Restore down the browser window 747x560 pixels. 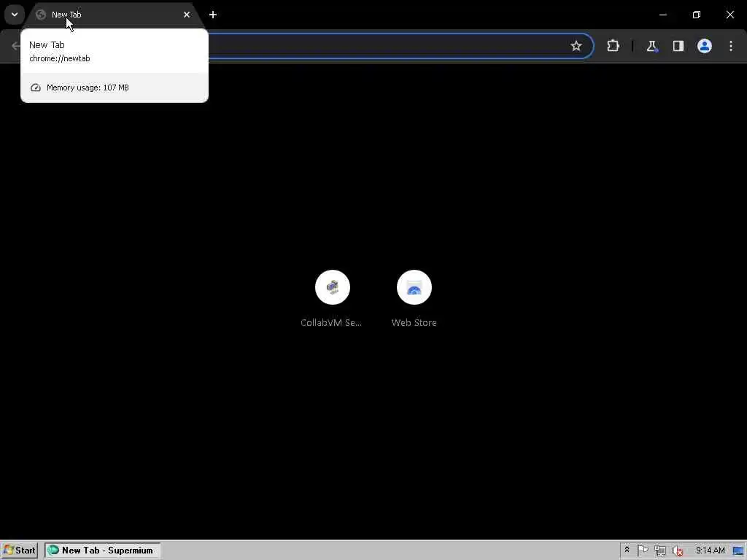tap(697, 15)
